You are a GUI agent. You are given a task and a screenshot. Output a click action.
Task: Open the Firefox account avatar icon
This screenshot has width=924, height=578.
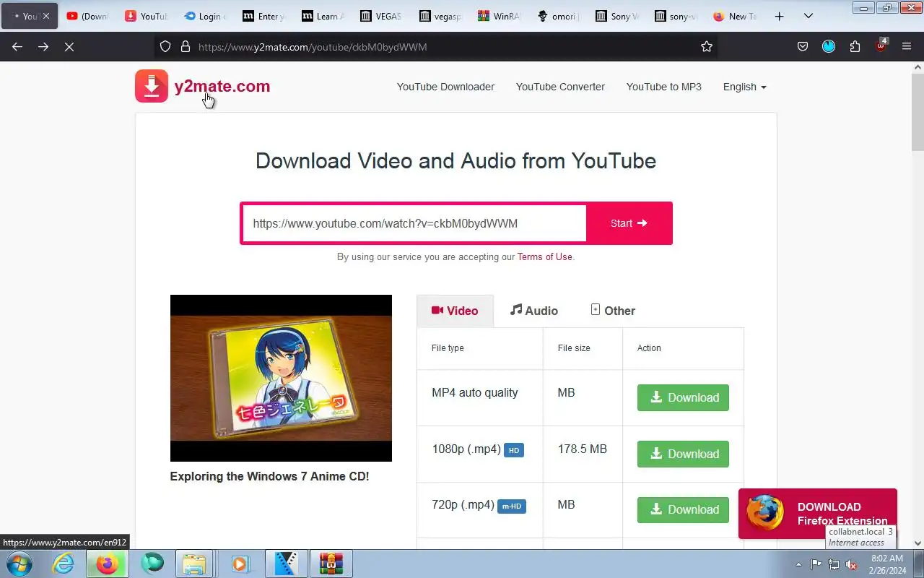click(x=829, y=46)
